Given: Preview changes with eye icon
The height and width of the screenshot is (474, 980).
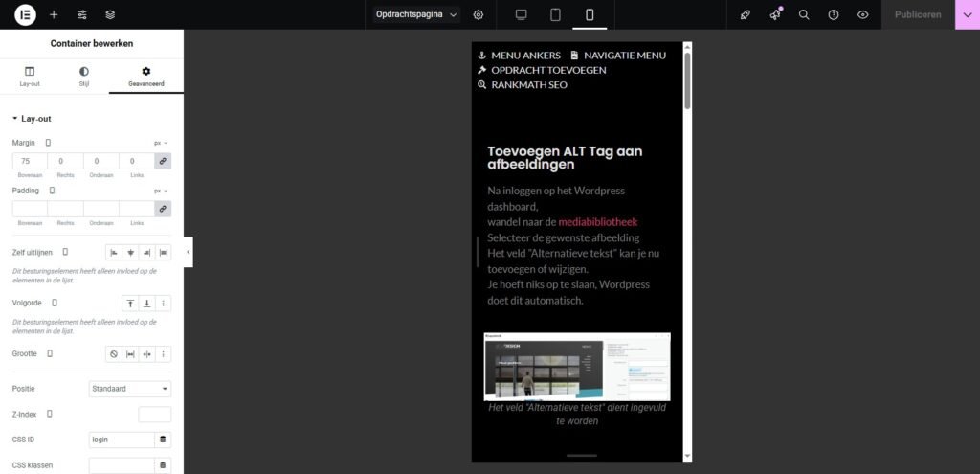Looking at the screenshot, I should click(862, 14).
